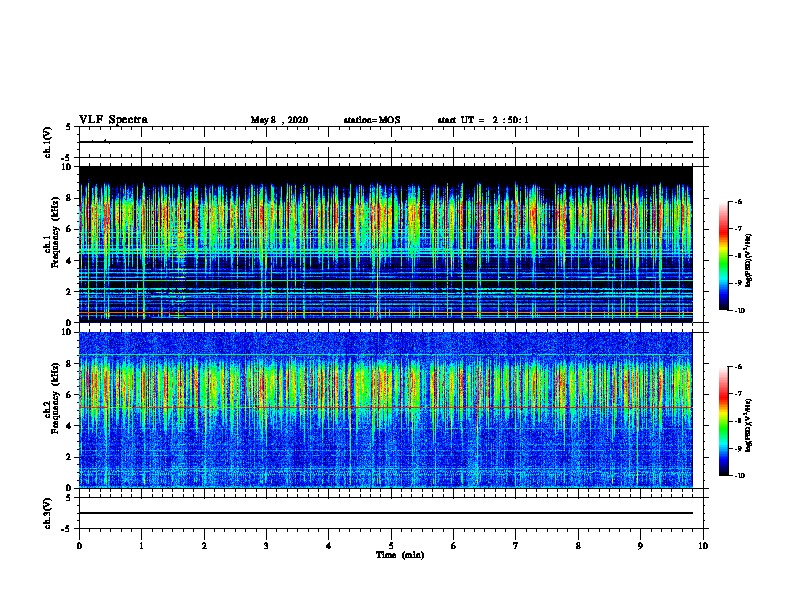This screenshot has width=792, height=612.
Task: Click the '-6' label on the ch.1 color scale
Action: click(739, 201)
